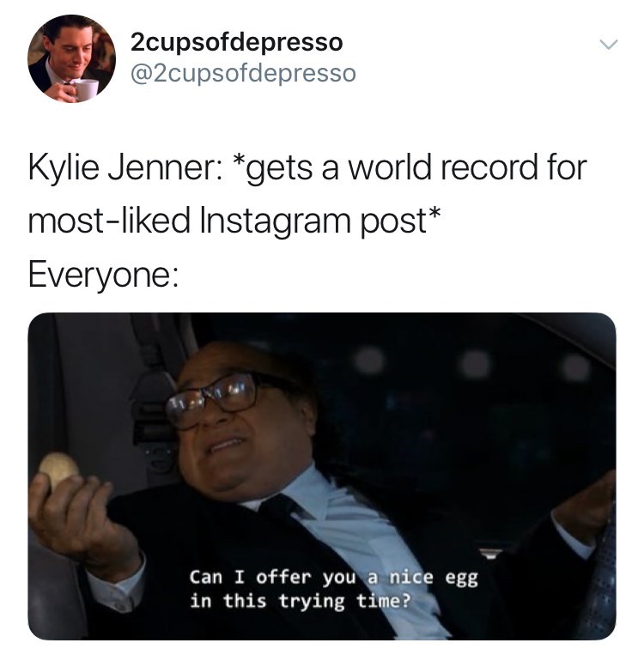
Task: Open the @2cupsofdepresso handle link
Action: [x=243, y=73]
